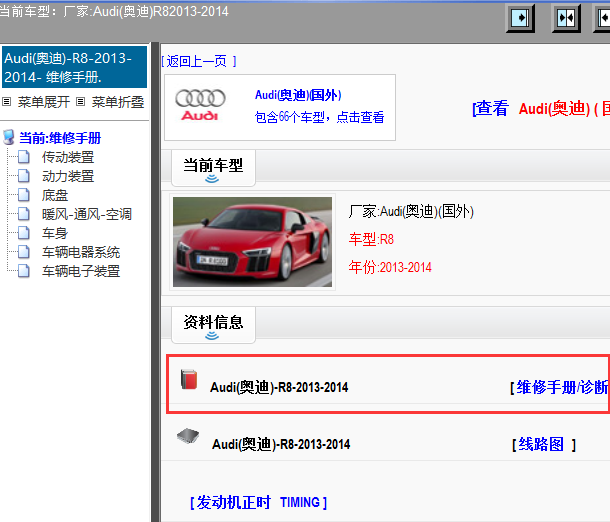
Task: Go back via 返回上一页 link
Action: click(x=199, y=61)
